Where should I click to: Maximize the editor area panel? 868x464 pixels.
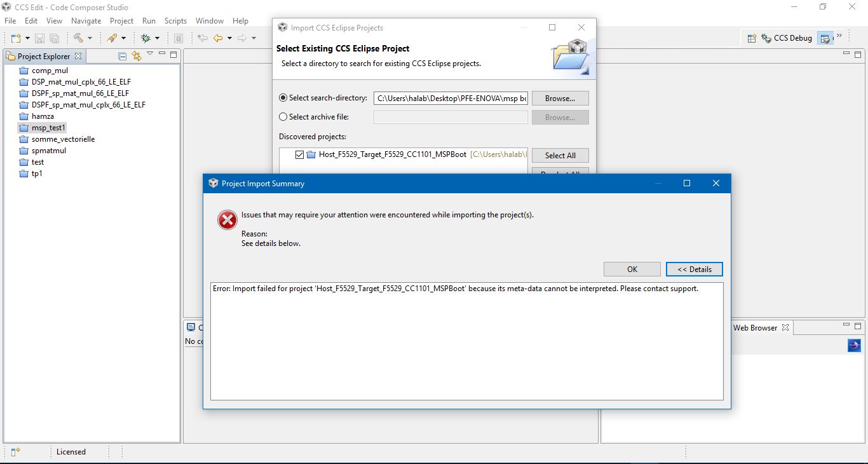pyautogui.click(x=858, y=55)
